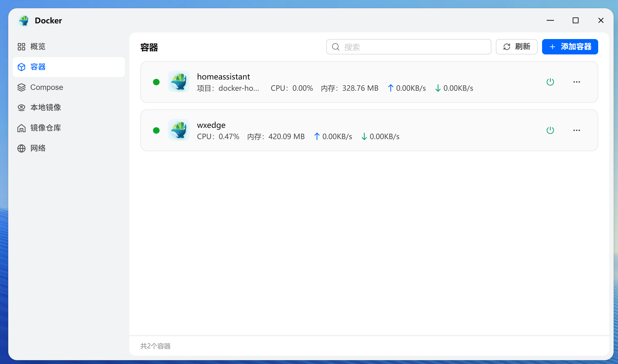Open 本地镜像 via the eye icon
This screenshot has width=618, height=364.
click(x=21, y=107)
